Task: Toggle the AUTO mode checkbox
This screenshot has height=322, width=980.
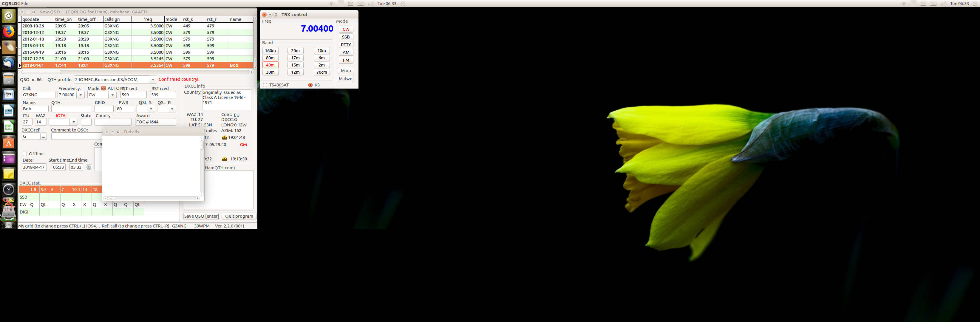Action: [103, 88]
